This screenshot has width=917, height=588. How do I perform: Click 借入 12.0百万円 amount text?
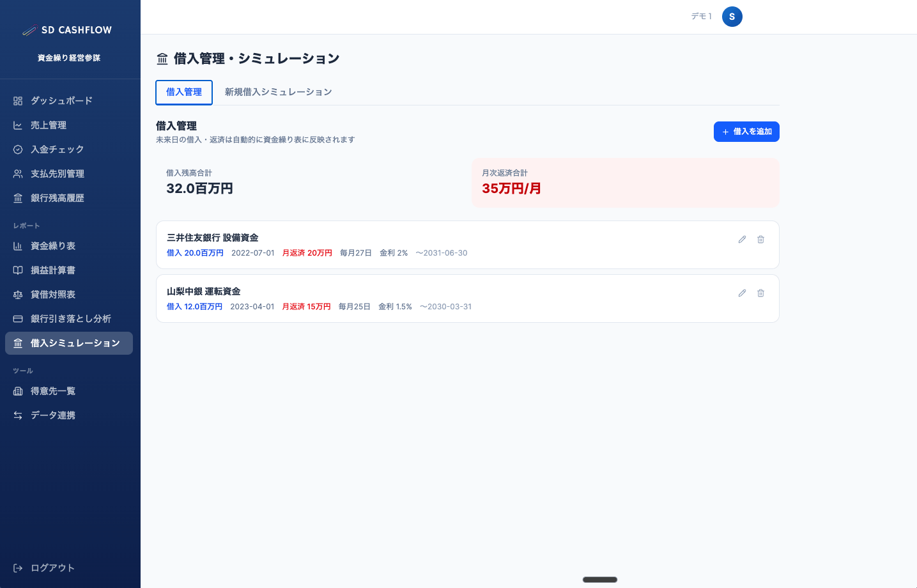pos(194,307)
